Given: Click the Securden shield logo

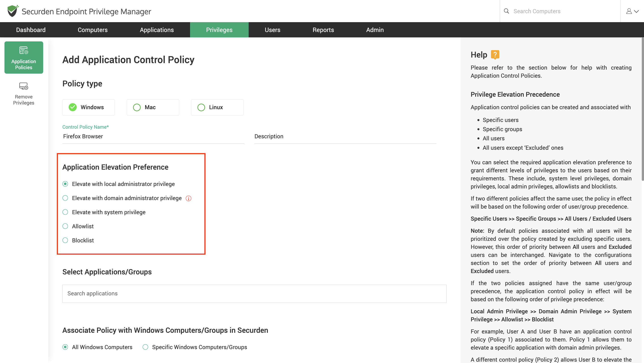Looking at the screenshot, I should coord(13,11).
